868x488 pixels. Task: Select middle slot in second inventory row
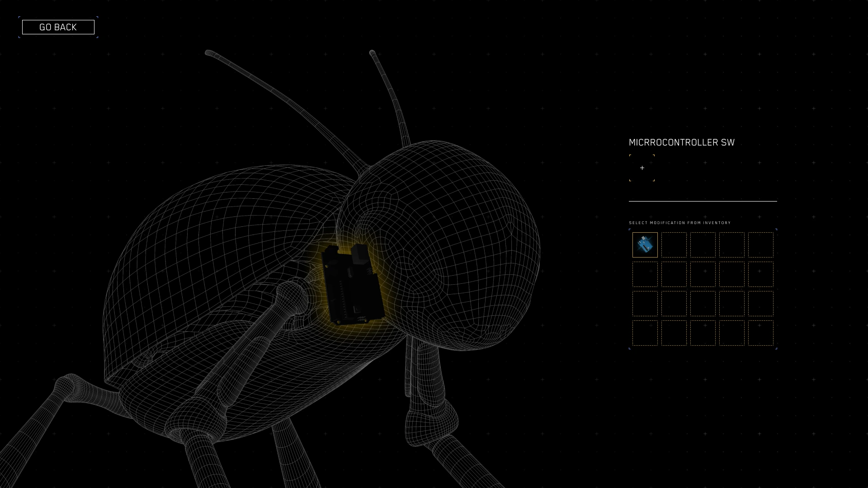[x=703, y=274]
